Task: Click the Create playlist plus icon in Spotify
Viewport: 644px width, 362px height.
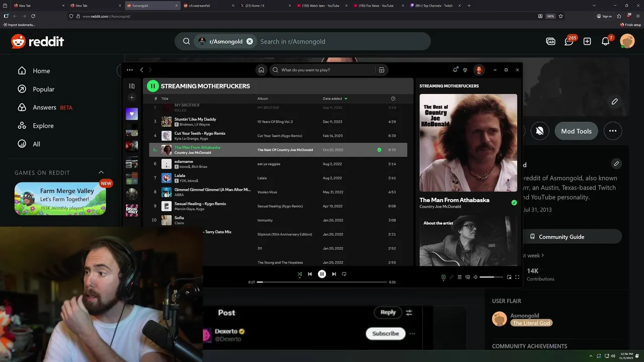Action: pos(132,98)
